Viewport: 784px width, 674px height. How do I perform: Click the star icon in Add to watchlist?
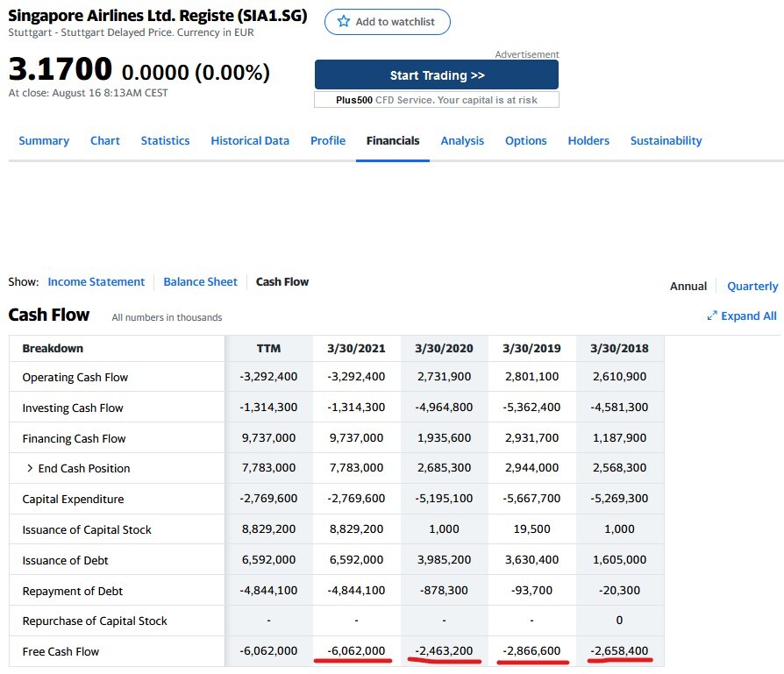click(x=344, y=22)
